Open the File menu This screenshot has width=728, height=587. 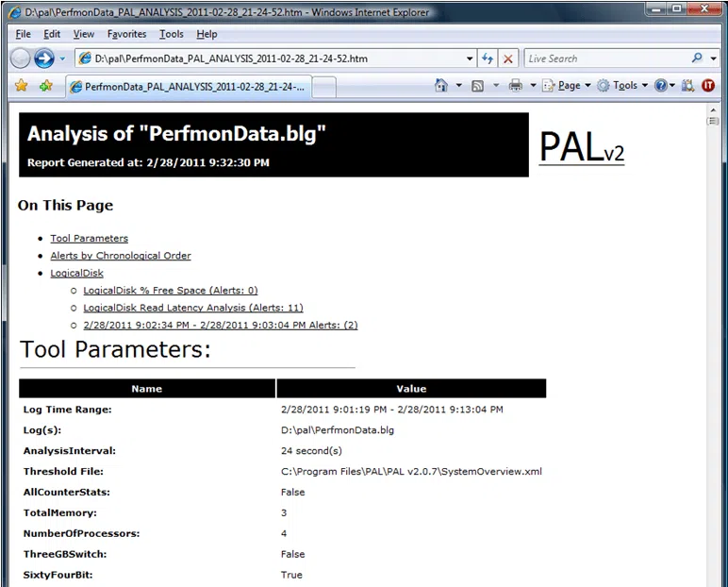[x=23, y=34]
